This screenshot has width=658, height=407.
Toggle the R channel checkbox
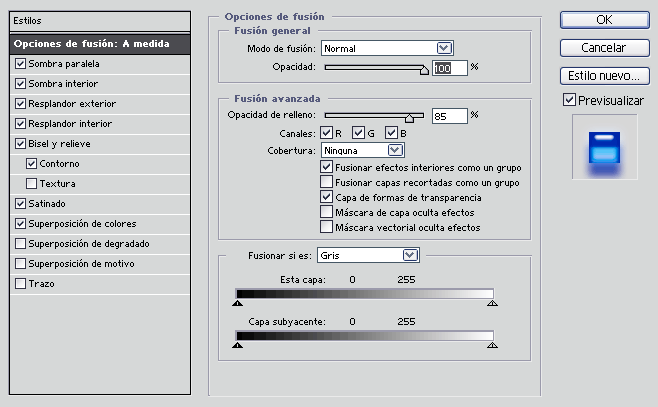tap(326, 133)
